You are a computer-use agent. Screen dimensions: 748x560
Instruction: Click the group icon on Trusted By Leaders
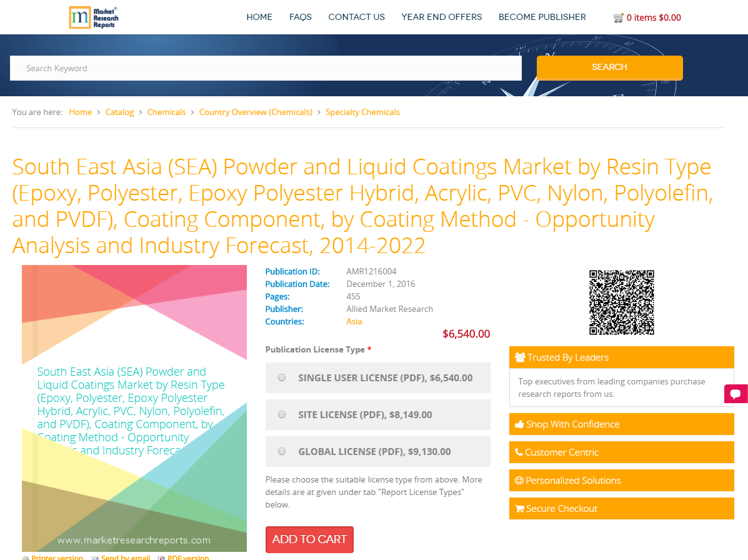[x=519, y=357]
